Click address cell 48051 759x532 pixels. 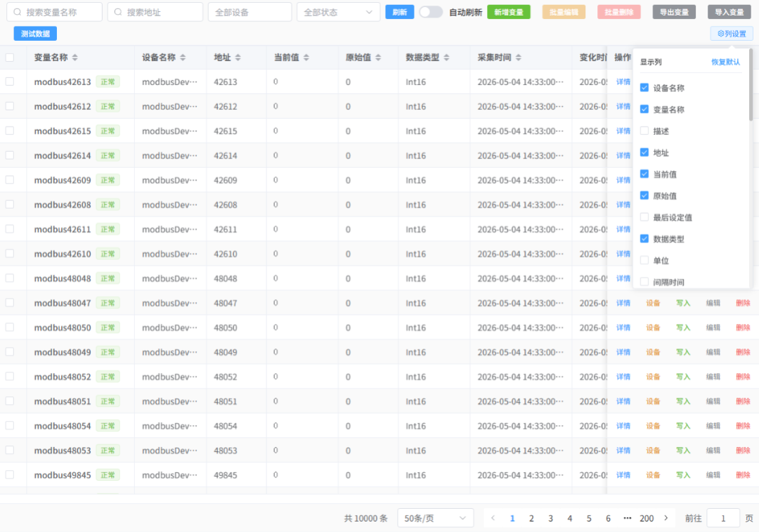pyautogui.click(x=226, y=401)
